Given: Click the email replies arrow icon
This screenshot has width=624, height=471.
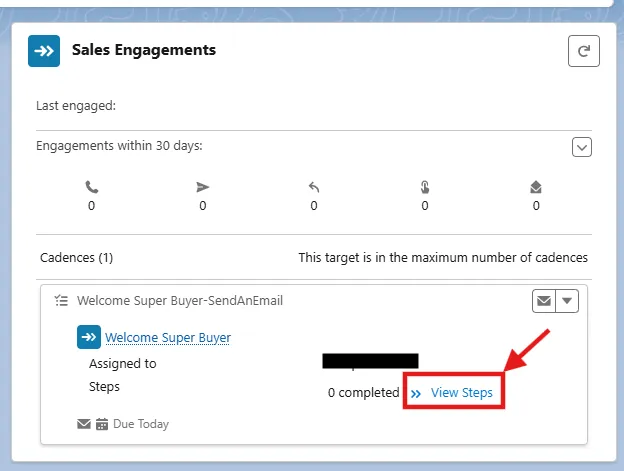Looking at the screenshot, I should pyautogui.click(x=314, y=187).
